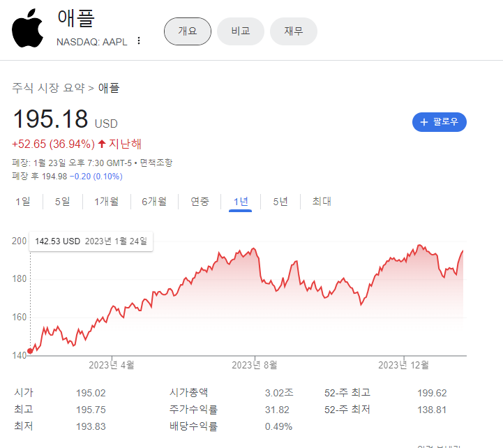Click the red data point marker on chart
Image resolution: width=503 pixels, height=448 pixels.
pyautogui.click(x=30, y=351)
